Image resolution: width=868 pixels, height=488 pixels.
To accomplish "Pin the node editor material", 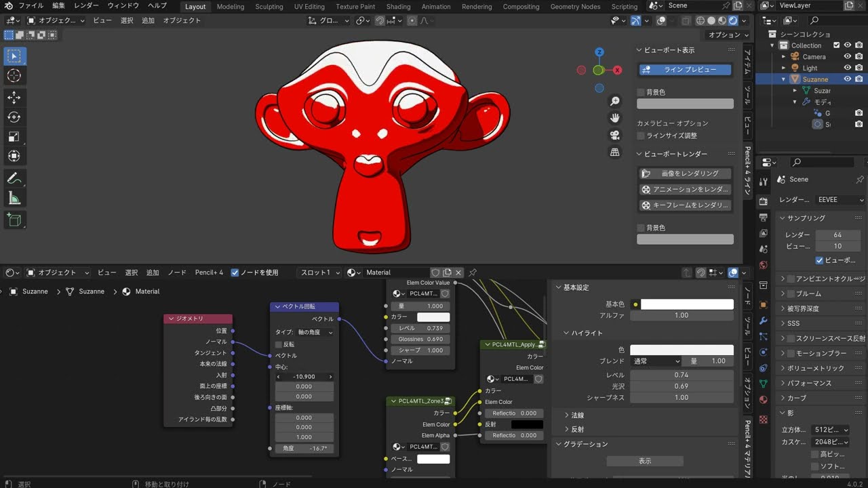I will click(x=473, y=272).
